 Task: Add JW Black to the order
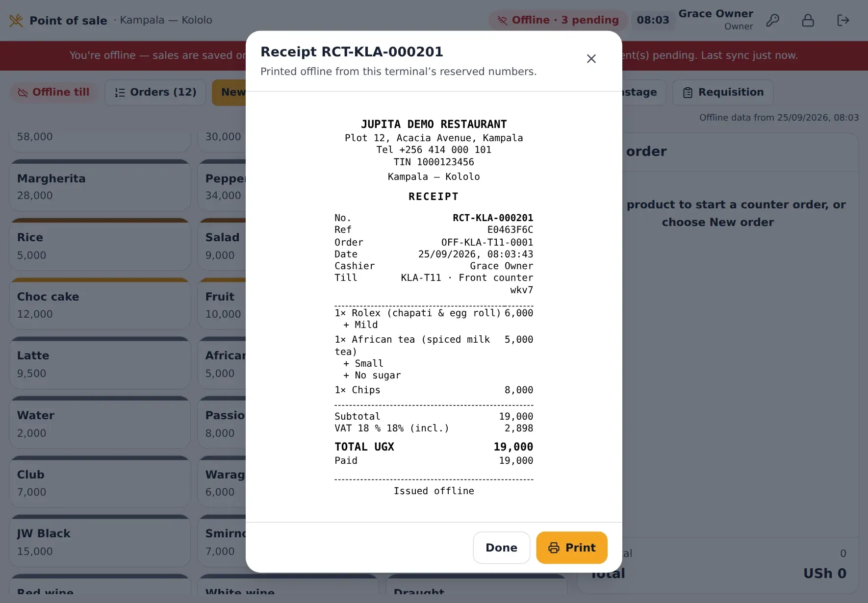tap(100, 542)
